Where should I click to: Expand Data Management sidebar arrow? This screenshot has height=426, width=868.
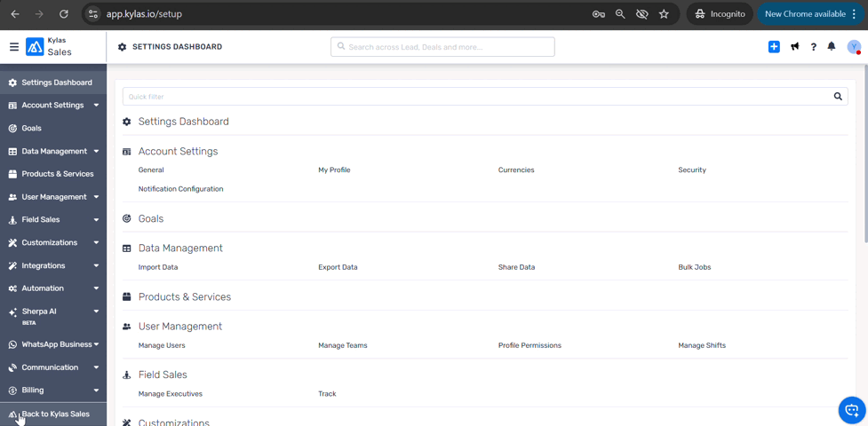click(x=96, y=151)
